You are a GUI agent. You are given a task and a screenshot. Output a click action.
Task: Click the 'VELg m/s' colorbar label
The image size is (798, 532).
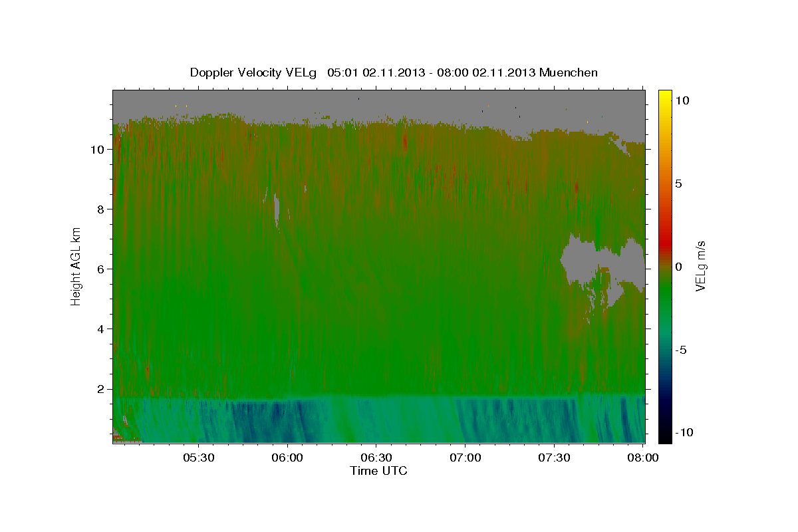click(700, 265)
